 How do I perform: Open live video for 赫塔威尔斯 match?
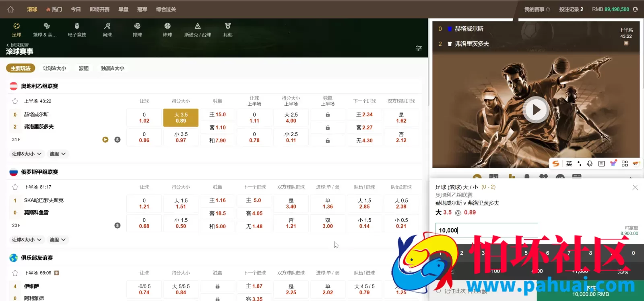click(x=105, y=139)
